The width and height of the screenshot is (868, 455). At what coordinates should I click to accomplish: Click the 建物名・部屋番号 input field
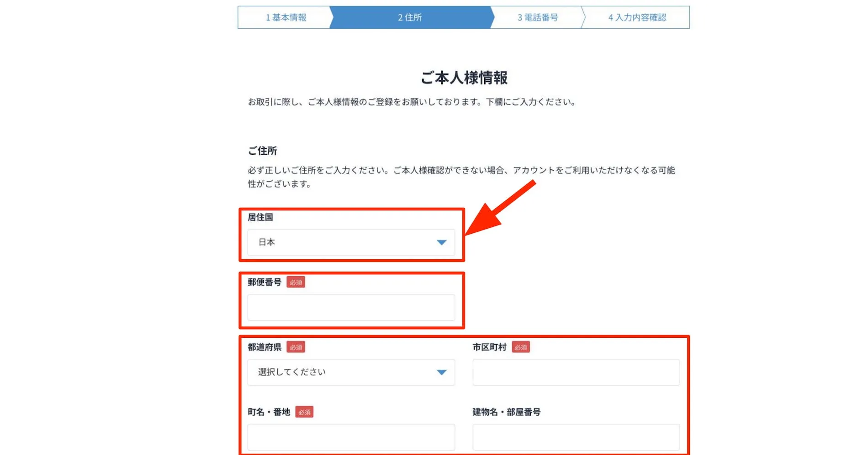coord(576,437)
